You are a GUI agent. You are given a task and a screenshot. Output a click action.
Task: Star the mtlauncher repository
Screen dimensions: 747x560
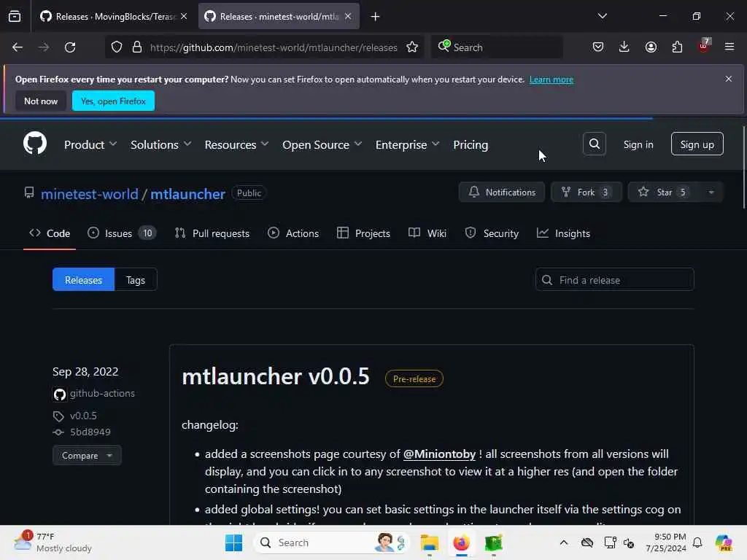664,192
